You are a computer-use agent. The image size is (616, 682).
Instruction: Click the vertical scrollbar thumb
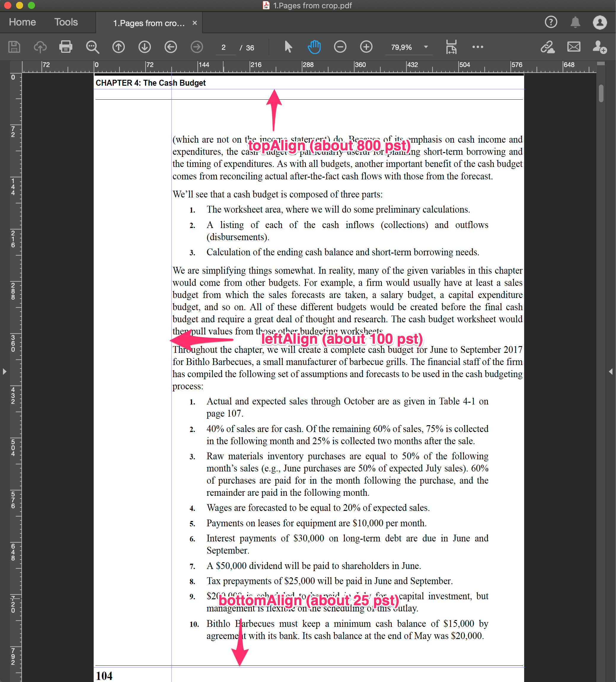coord(601,93)
